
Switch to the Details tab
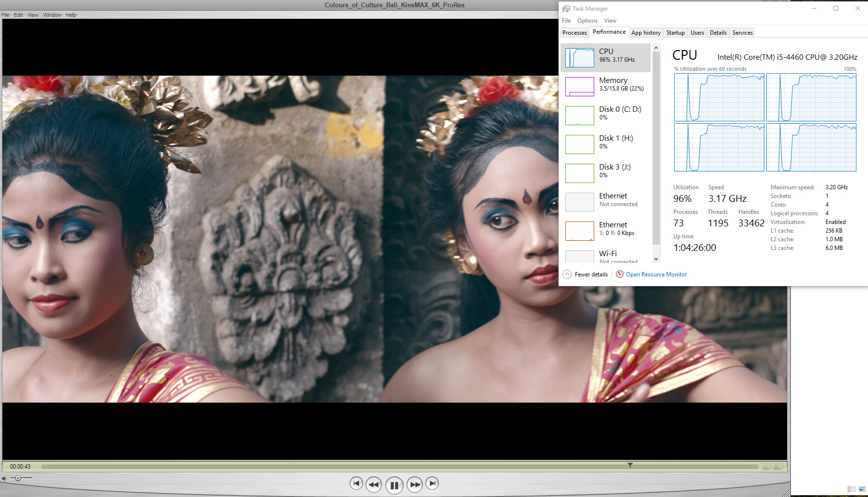pos(718,33)
